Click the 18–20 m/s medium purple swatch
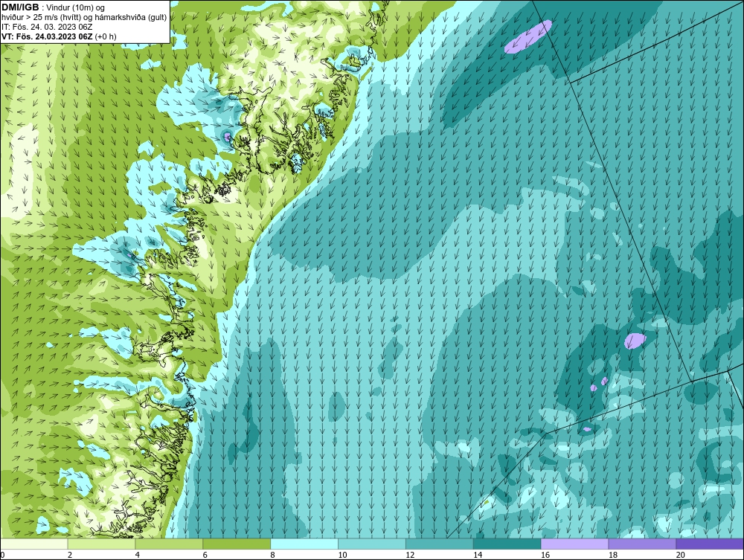The width and height of the screenshot is (744, 560). click(643, 544)
